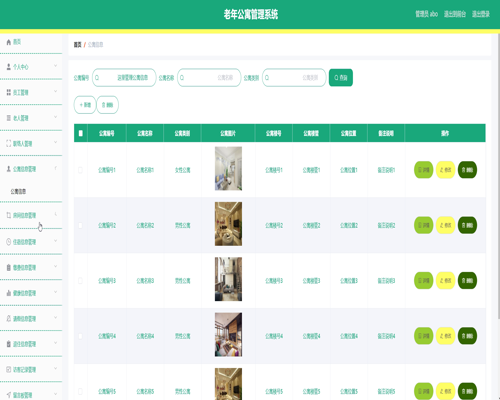Click the 首页 home icon in sidebar

pyautogui.click(x=9, y=42)
